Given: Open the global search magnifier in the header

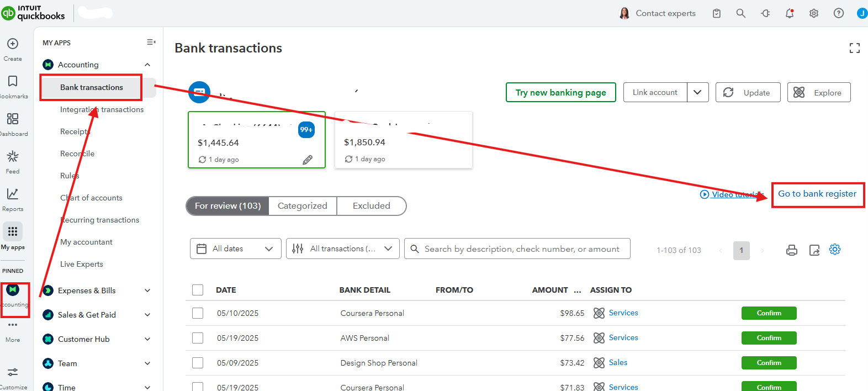Looking at the screenshot, I should pos(741,13).
